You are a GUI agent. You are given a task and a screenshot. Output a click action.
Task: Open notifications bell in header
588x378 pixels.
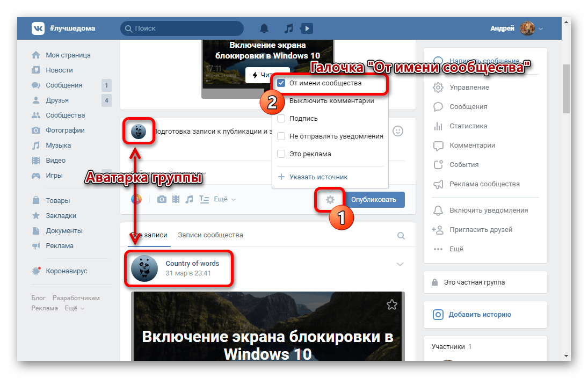[x=264, y=28]
